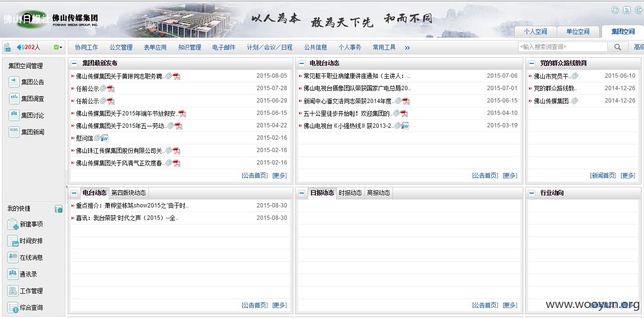
Task: Switch to 第四版块动态 tab
Action: [128, 193]
